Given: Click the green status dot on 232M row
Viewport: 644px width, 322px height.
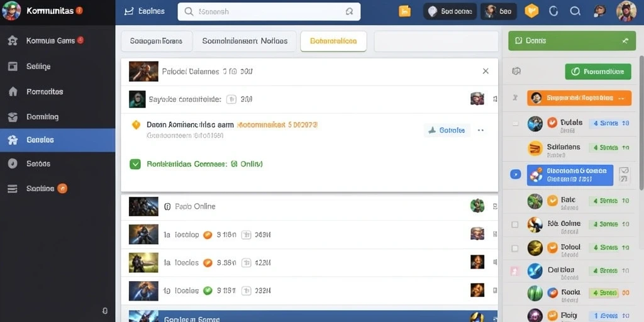Looking at the screenshot, I should click(x=208, y=291).
